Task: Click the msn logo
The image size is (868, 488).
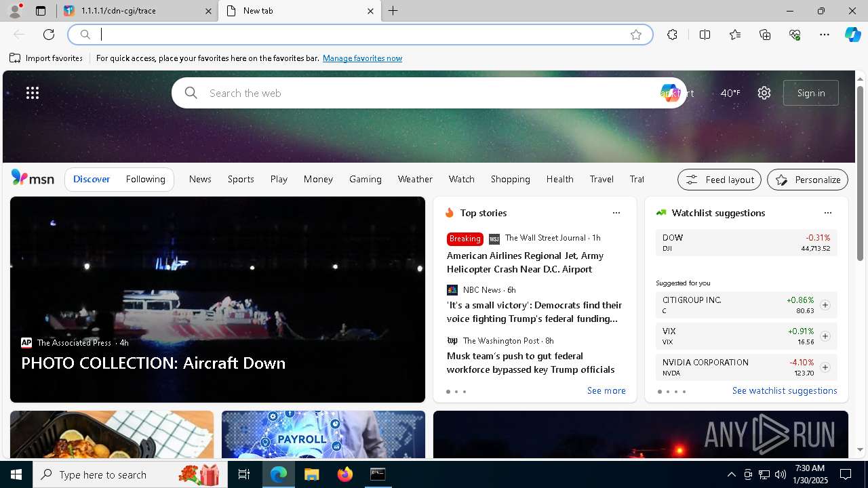Action: pos(33,178)
